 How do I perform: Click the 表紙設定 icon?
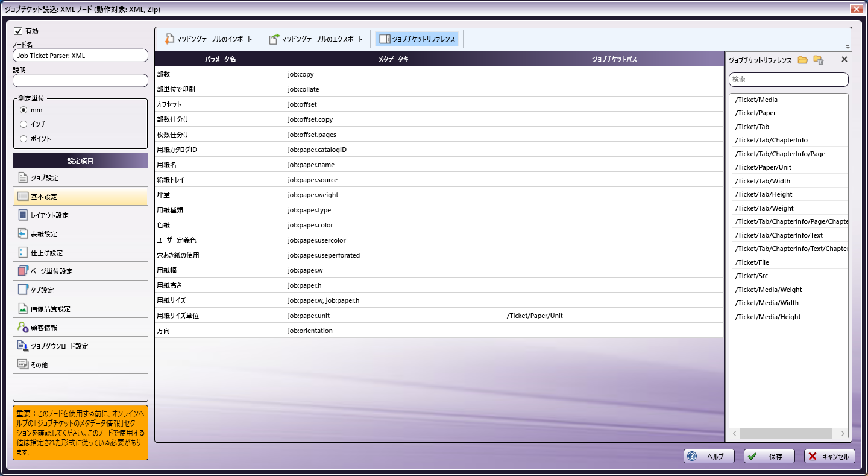pyautogui.click(x=23, y=234)
